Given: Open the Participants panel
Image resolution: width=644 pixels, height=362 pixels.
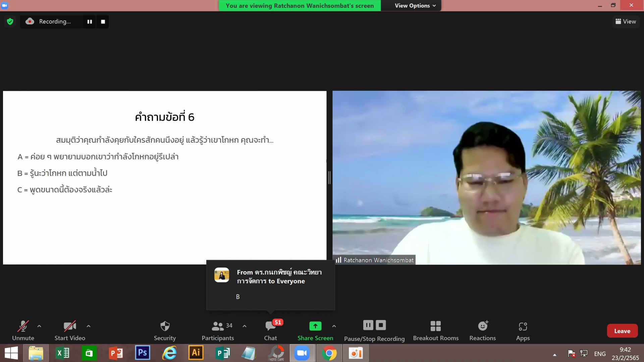Looking at the screenshot, I should [218, 330].
